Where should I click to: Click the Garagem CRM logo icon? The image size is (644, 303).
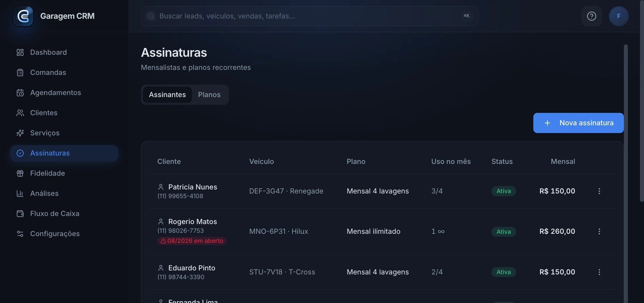pos(23,16)
